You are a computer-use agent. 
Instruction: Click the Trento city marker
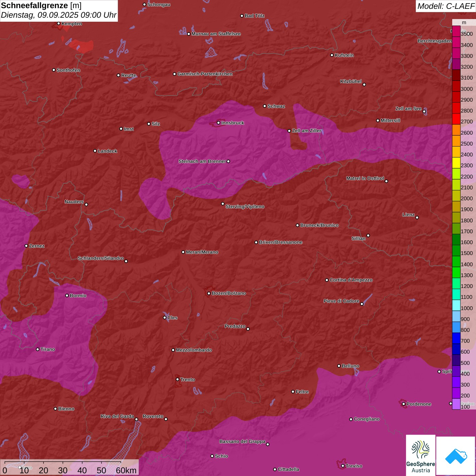177,379
